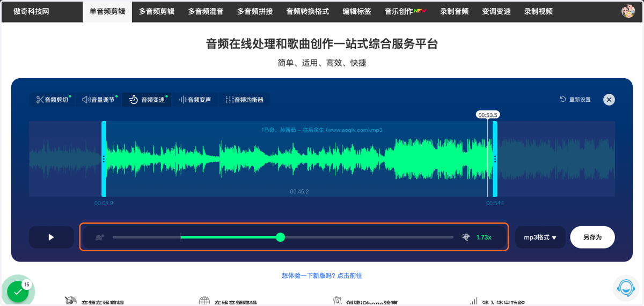The width and height of the screenshot is (644, 306).
Task: Open the 单音频剪辑 tab
Action: pos(107,11)
